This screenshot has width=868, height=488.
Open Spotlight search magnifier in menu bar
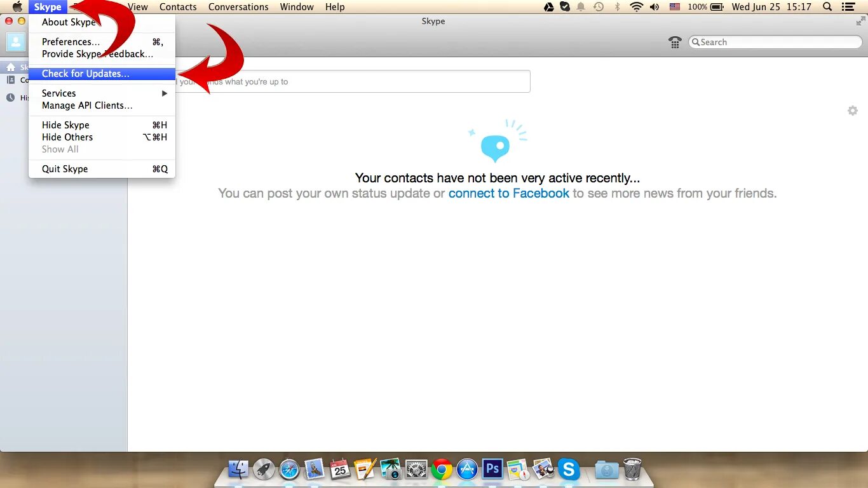(x=827, y=7)
